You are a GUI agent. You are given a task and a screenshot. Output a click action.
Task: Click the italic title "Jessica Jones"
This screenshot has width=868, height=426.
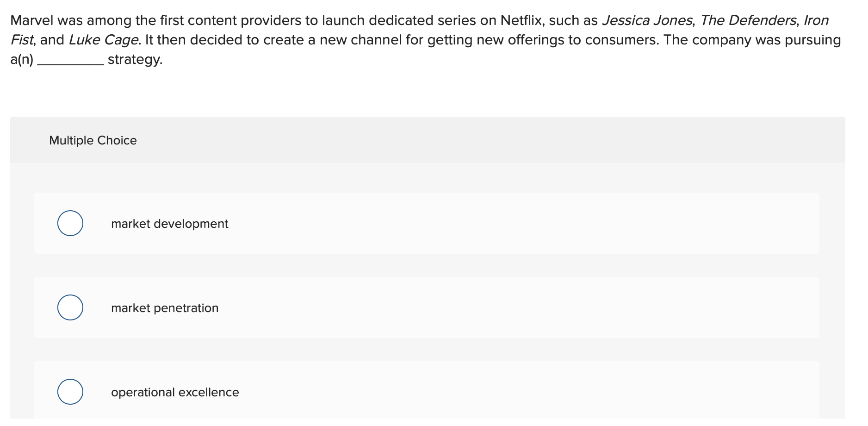(647, 20)
